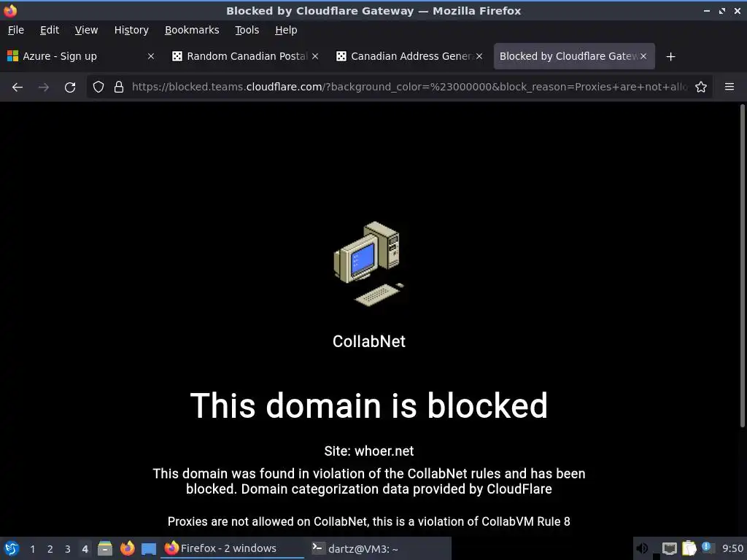The image size is (747, 560).
Task: Click the 9:50 clock
Action: coord(732,548)
